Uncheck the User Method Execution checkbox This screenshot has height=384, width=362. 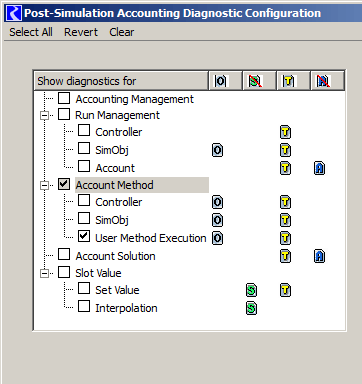click(x=84, y=236)
